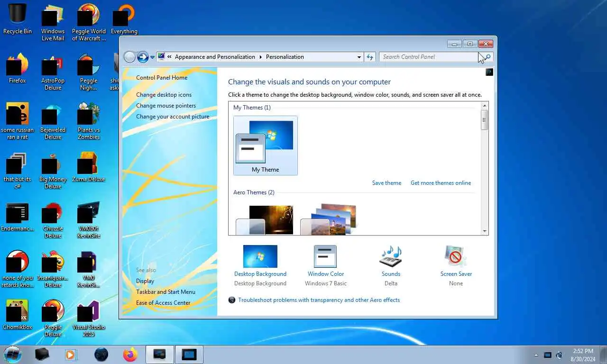Select the second Aero theme with landscapes

(328, 219)
